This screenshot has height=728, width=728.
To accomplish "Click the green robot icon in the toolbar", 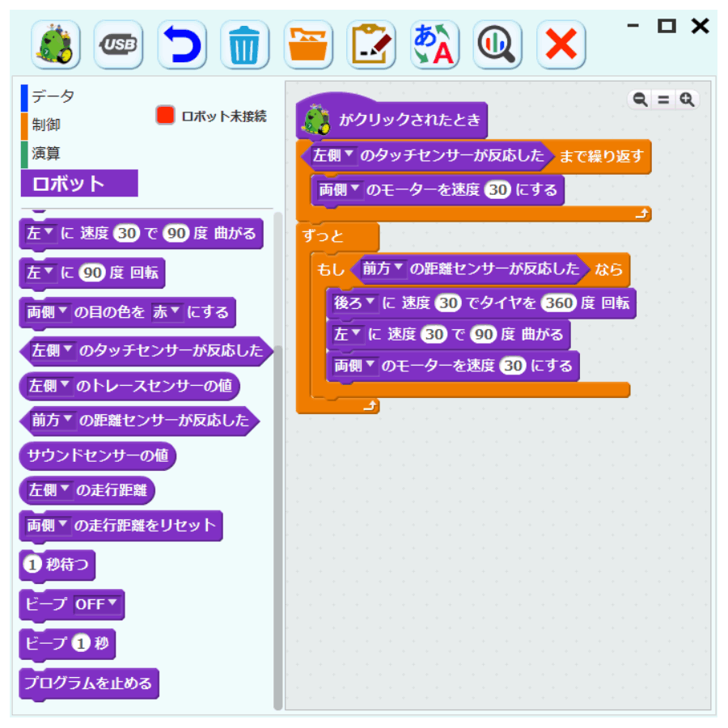I will pyautogui.click(x=56, y=44).
